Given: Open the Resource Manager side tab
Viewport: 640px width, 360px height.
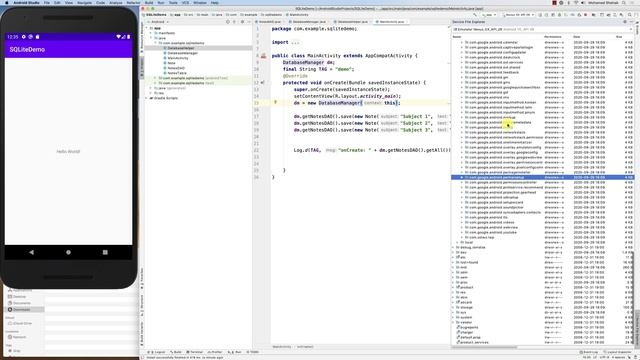Looking at the screenshot, I should point(142,37).
